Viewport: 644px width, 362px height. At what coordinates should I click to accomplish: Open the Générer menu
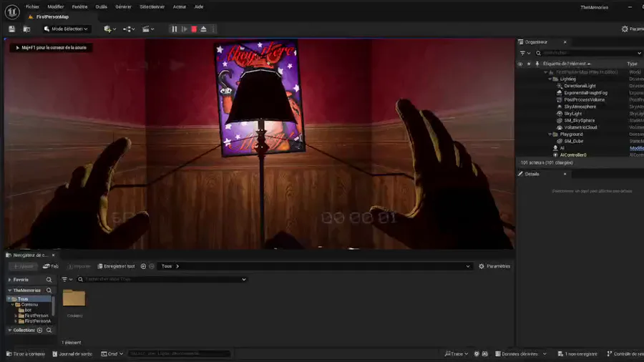click(x=123, y=7)
